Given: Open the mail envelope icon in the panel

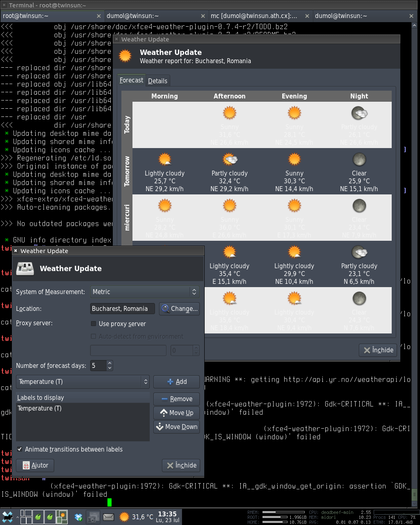Looking at the screenshot, I should coord(108,517).
